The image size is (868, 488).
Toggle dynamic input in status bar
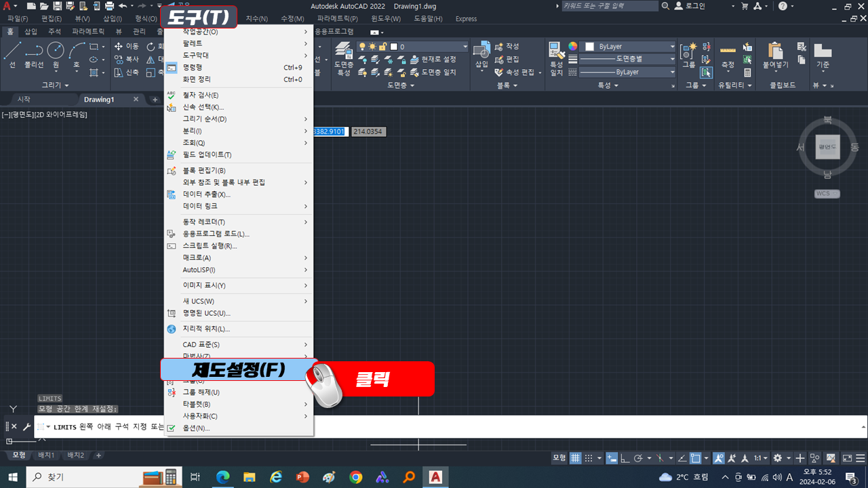(612, 458)
